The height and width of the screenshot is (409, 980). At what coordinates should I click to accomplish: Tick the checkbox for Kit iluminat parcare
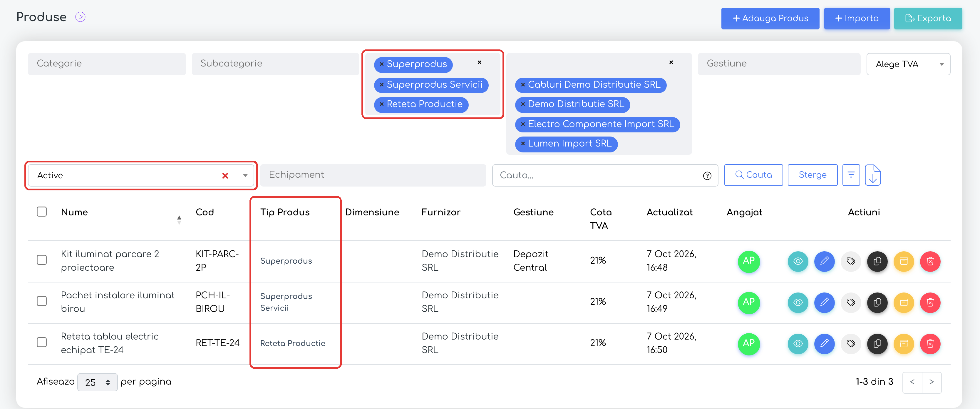pyautogui.click(x=42, y=260)
